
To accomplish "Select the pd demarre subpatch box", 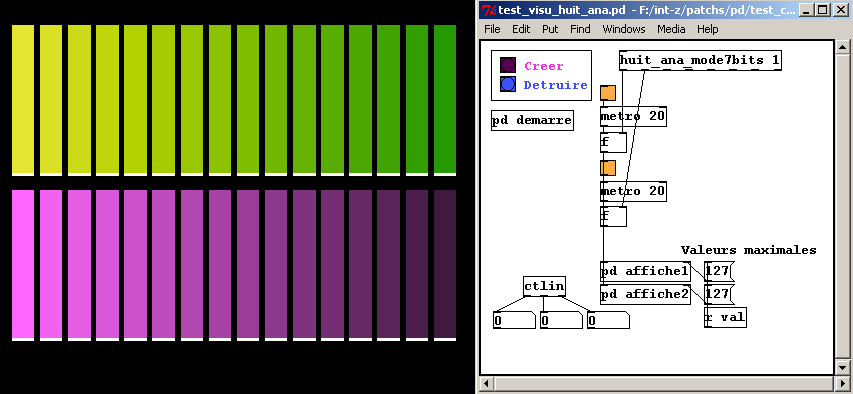I will [532, 120].
